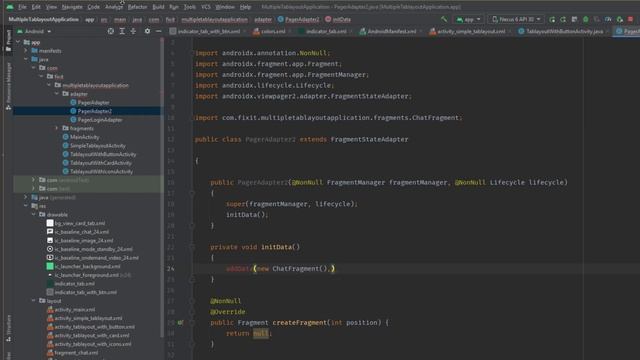Select SimpleTablayoutActivity file

[98, 145]
